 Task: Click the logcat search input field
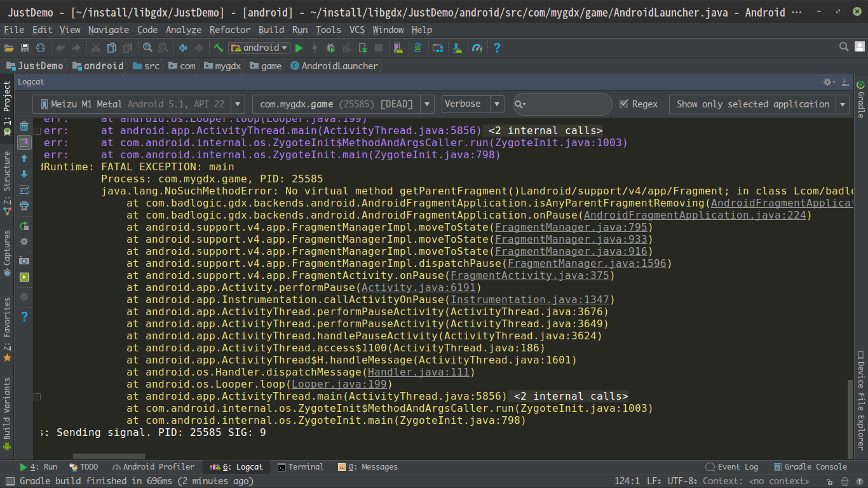tap(566, 104)
